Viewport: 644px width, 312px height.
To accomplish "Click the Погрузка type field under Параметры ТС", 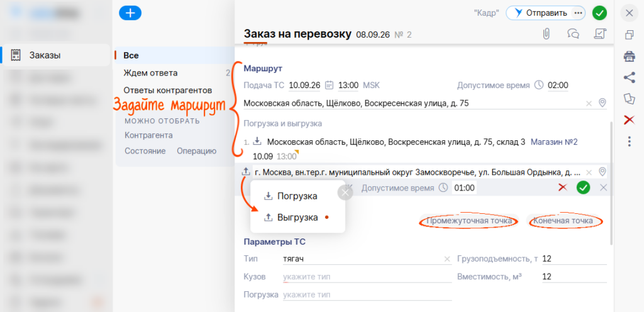I will pos(367,295).
